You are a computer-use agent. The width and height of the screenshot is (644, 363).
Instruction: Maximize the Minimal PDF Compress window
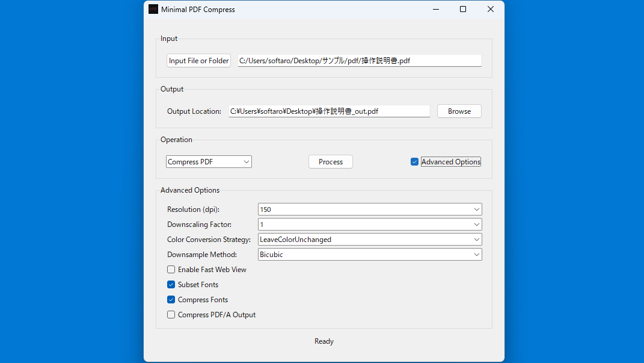(463, 9)
